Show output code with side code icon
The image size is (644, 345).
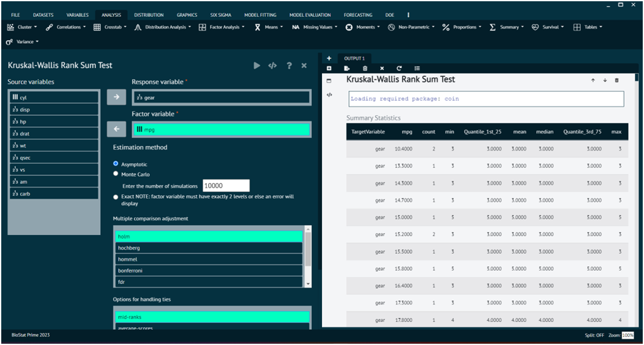tap(329, 94)
